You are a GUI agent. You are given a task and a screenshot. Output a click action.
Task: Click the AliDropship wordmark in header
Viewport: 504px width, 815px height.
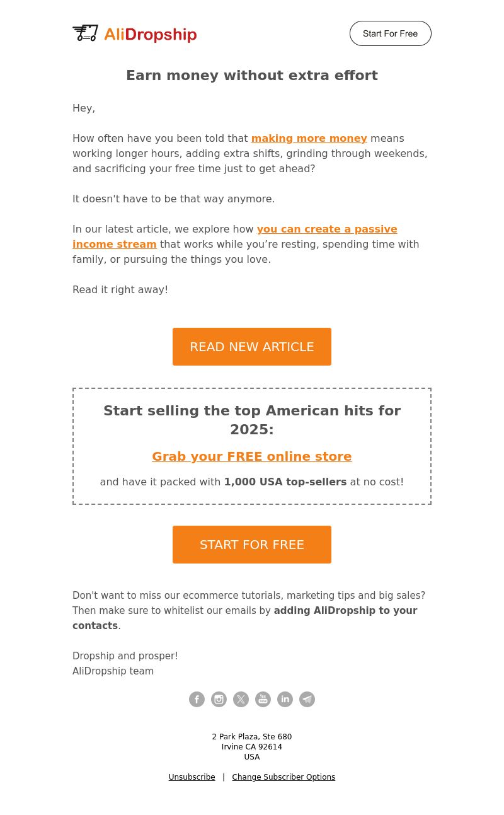pyautogui.click(x=150, y=35)
